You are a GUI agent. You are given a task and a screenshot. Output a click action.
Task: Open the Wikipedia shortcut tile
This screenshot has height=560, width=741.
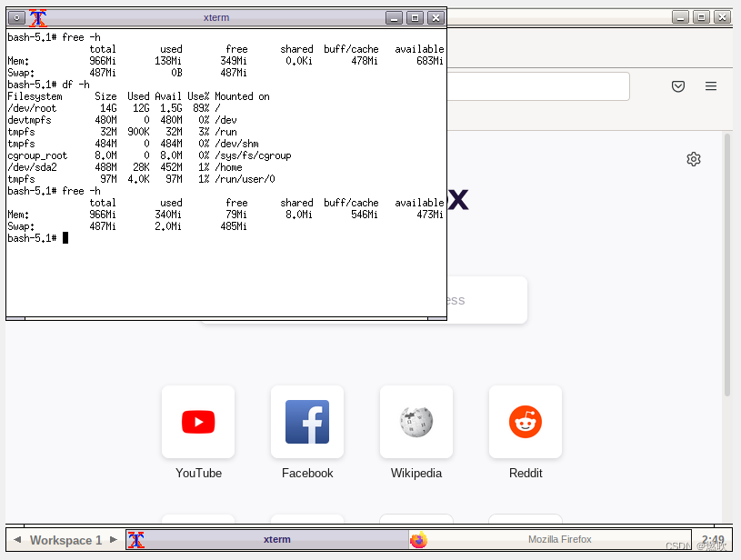(x=416, y=422)
